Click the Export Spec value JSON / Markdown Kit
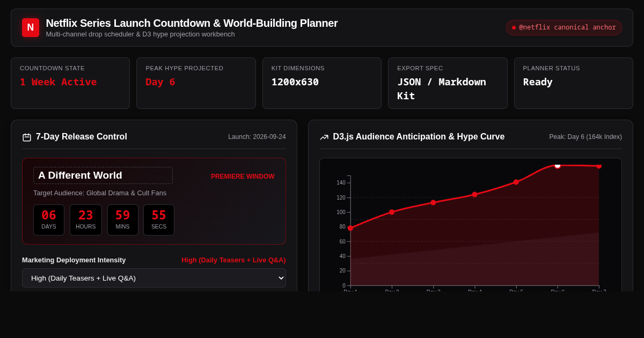 (x=442, y=89)
